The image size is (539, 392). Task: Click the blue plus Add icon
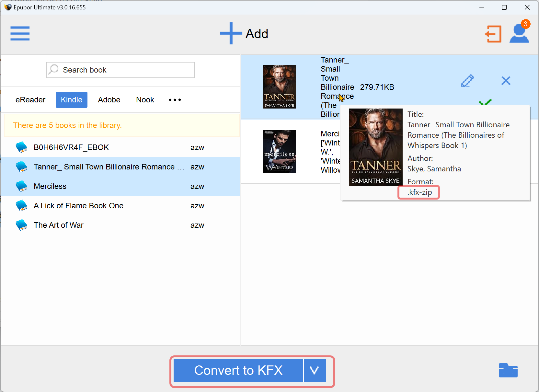click(231, 33)
